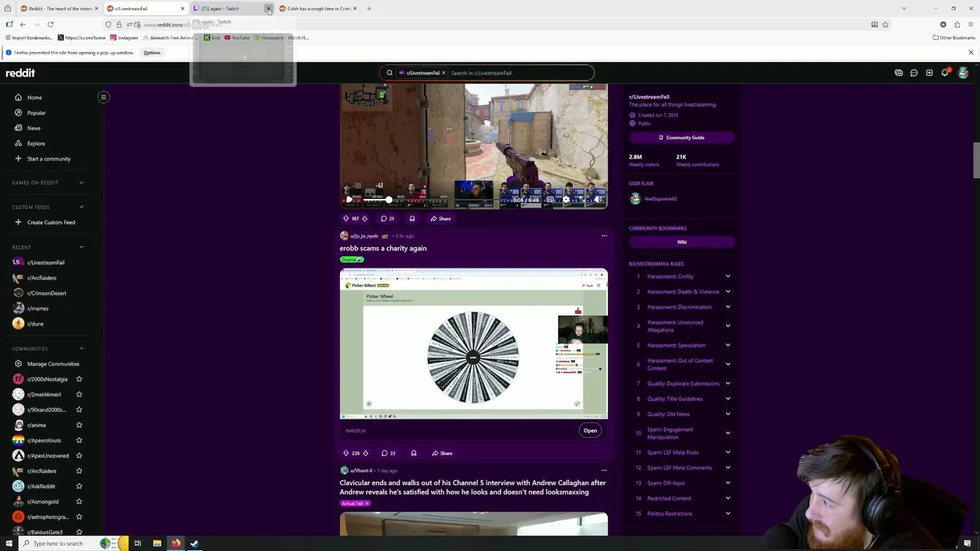Favorite r/AskReddit with the star

(79, 486)
